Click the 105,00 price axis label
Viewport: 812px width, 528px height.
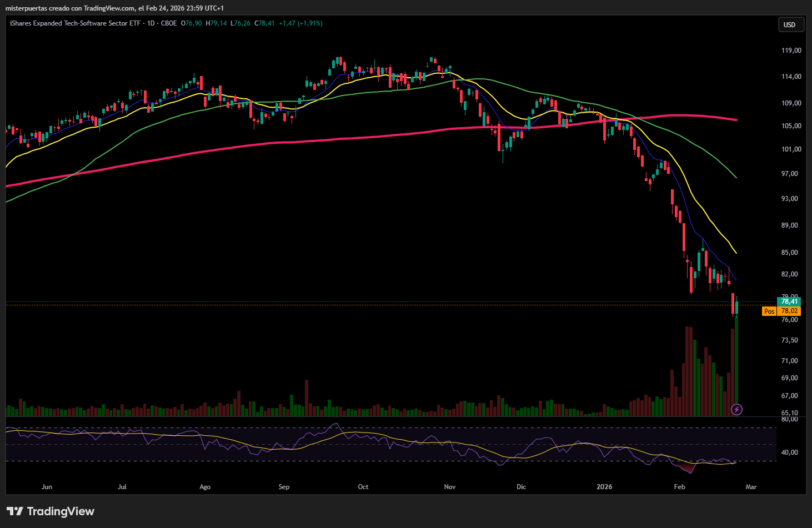click(791, 126)
